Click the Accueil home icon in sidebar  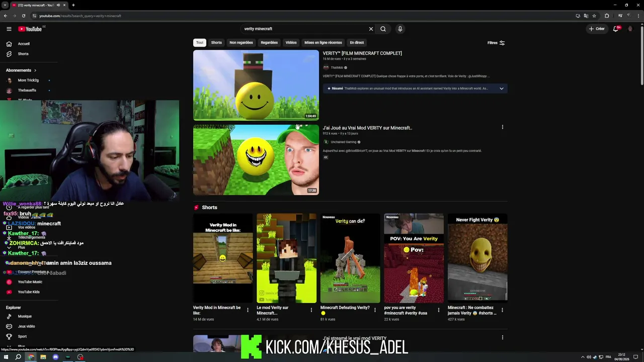point(9,44)
